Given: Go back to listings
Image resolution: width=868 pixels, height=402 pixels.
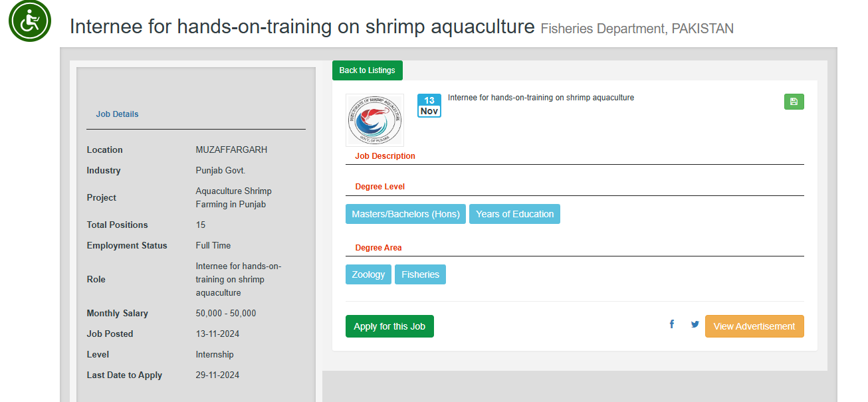Looking at the screenshot, I should pos(367,70).
